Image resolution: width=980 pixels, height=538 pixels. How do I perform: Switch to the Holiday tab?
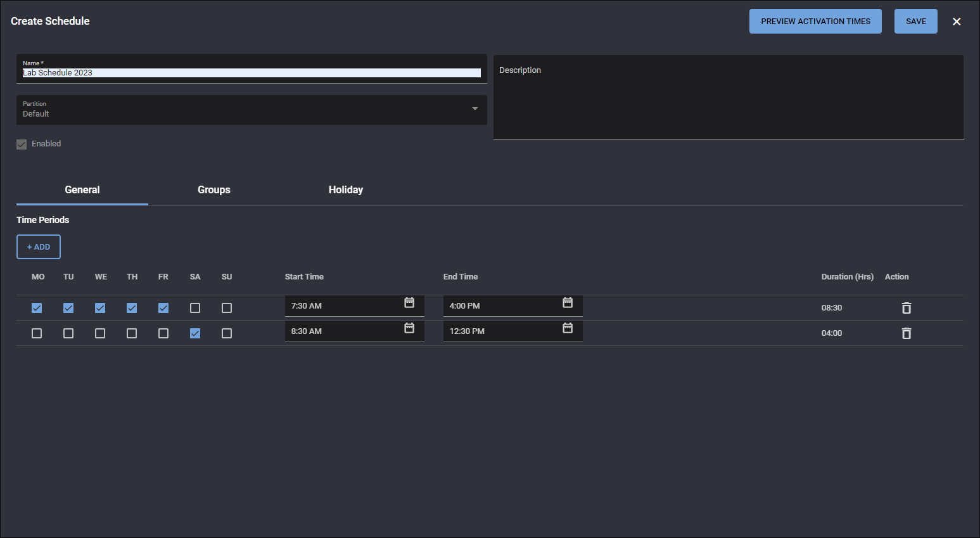coord(346,190)
